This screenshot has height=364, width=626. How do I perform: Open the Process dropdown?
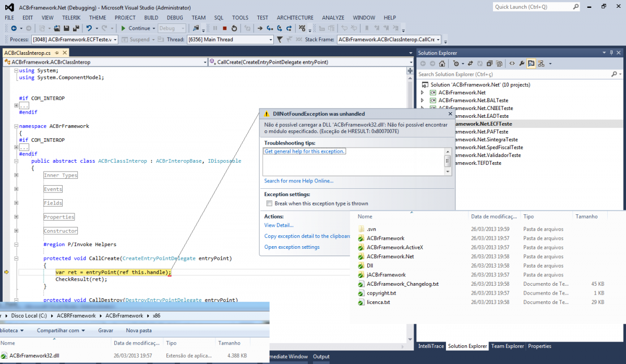(116, 40)
